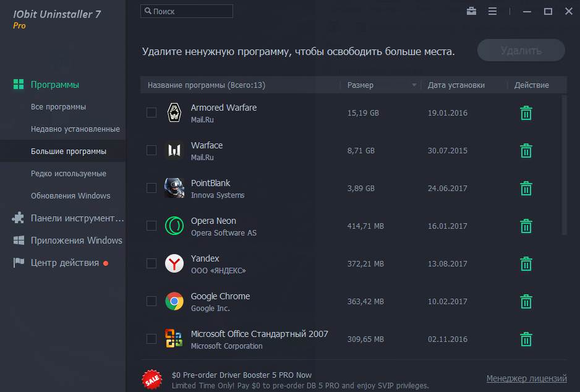Click the Google Chrome logo icon
Screen dimensions: 580x392
click(x=174, y=301)
